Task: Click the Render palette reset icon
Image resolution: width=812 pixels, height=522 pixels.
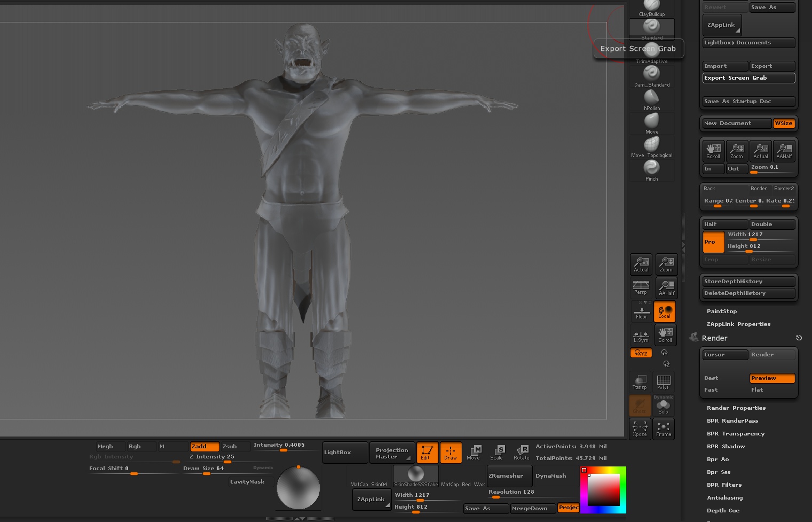Action: [x=799, y=338]
